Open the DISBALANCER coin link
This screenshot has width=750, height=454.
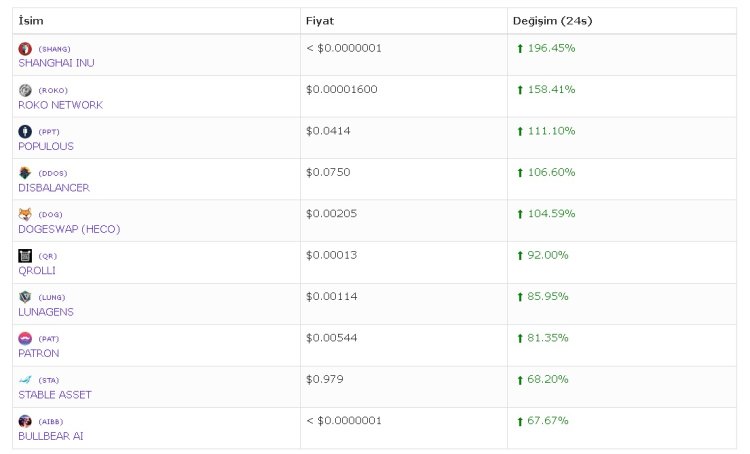pyautogui.click(x=54, y=188)
